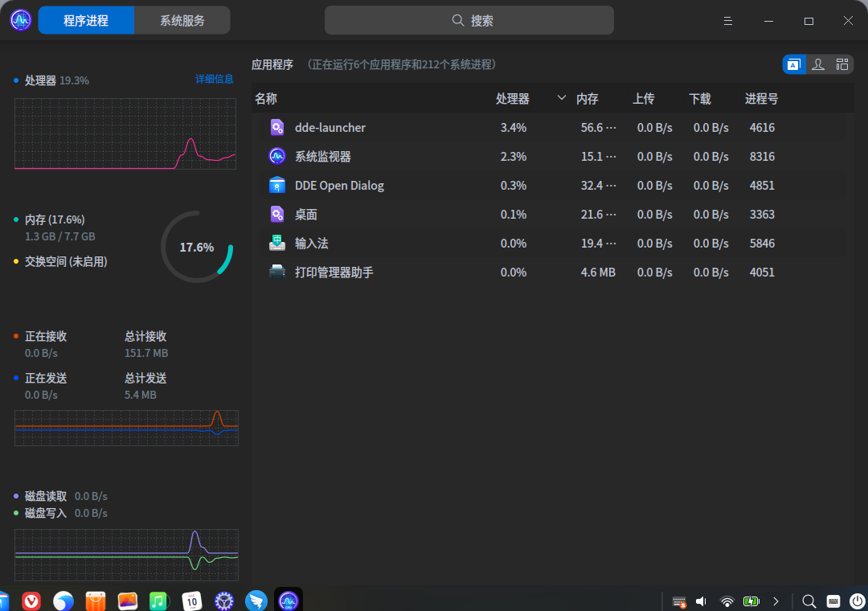Image resolution: width=868 pixels, height=611 pixels.
Task: Open 详细信息 processor details link
Action: (x=215, y=79)
